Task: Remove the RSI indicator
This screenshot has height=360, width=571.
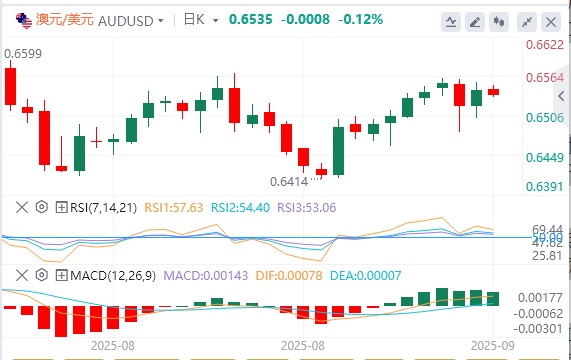Action: point(22,208)
